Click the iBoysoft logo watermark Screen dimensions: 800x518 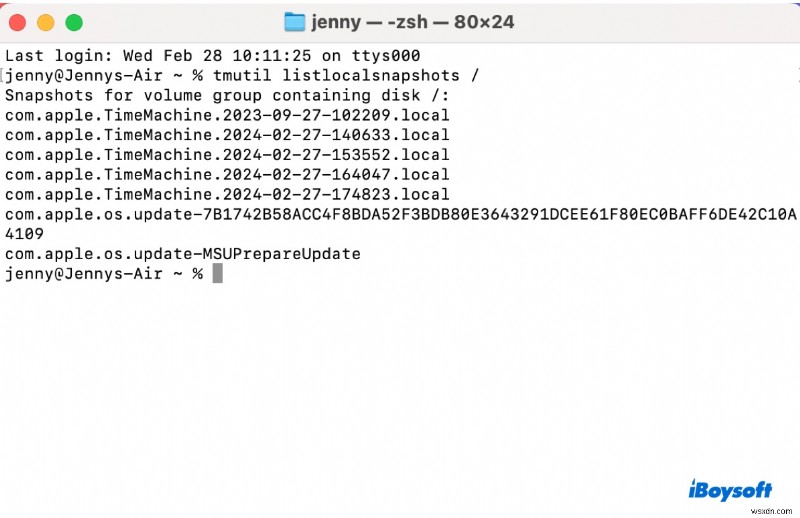pos(730,490)
